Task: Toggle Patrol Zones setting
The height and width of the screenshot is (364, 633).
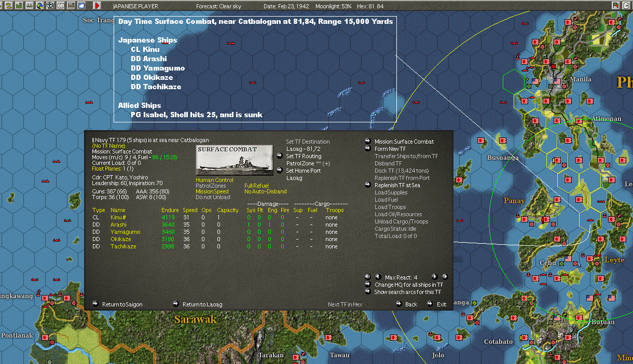Action: (x=210, y=186)
